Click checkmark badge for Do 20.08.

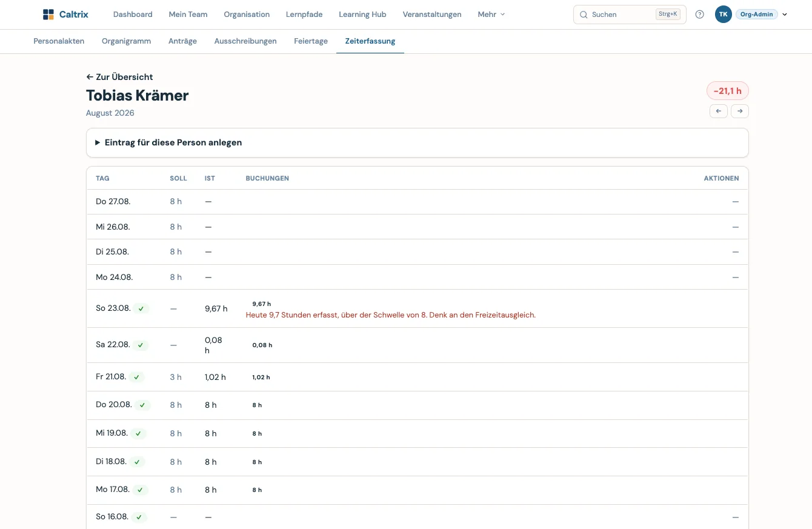tap(142, 405)
